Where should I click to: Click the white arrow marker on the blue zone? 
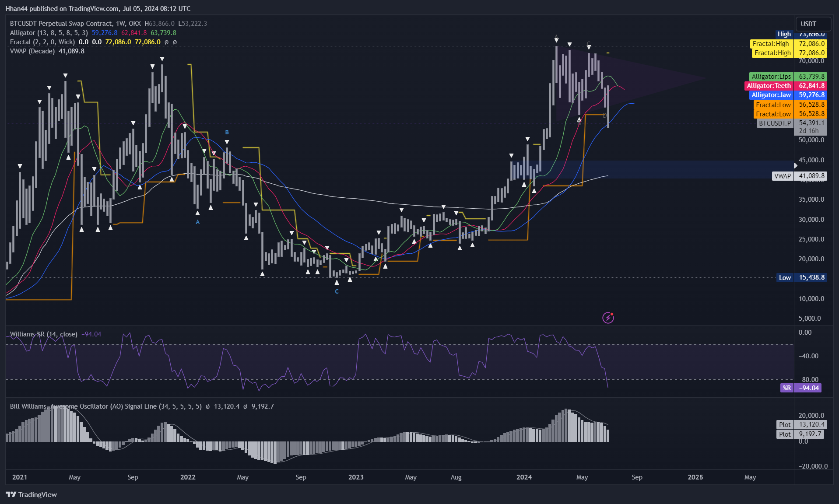coord(796,165)
